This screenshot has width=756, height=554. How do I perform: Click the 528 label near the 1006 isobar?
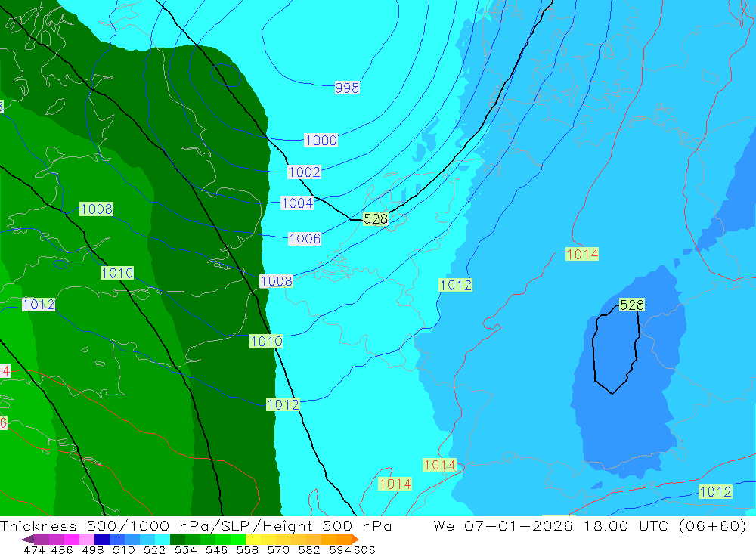[375, 219]
